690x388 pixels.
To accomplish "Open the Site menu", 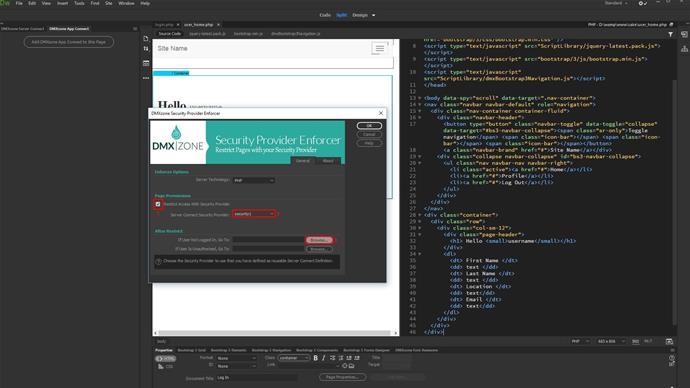I will pyautogui.click(x=108, y=3).
